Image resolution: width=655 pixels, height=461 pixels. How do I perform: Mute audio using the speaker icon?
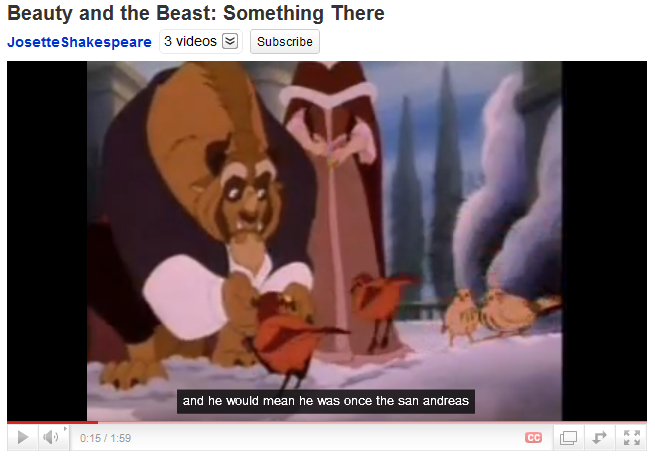[x=51, y=438]
